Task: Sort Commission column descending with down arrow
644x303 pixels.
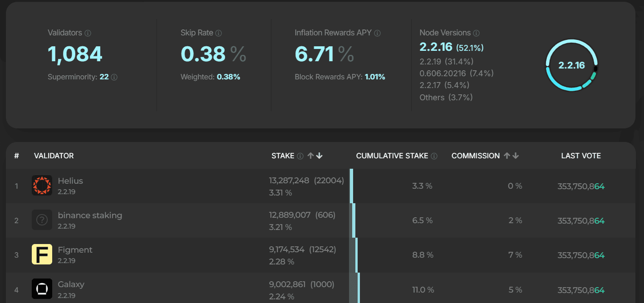Action: (x=516, y=156)
